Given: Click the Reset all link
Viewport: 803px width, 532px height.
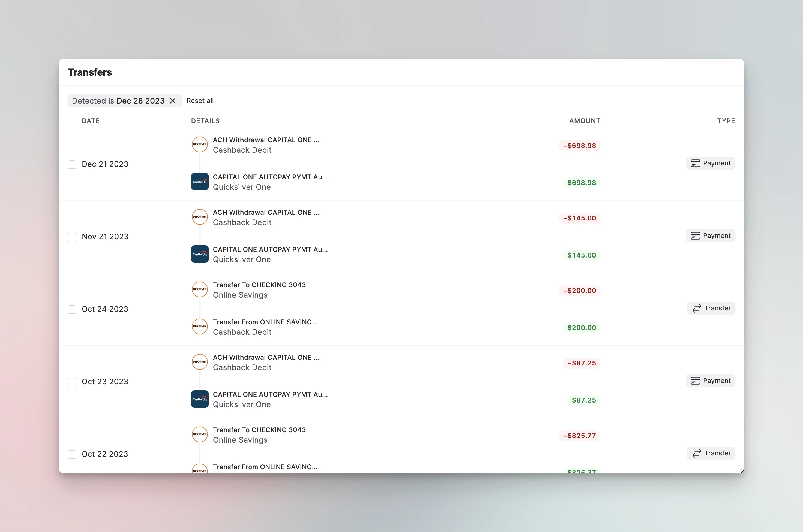Looking at the screenshot, I should tap(200, 101).
